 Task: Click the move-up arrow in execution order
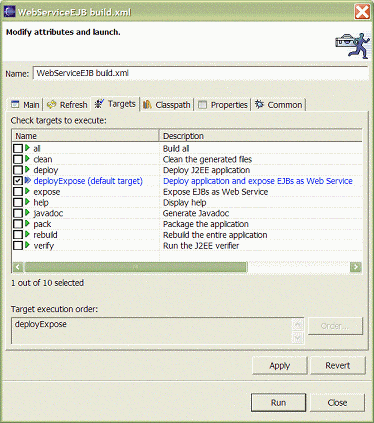point(298,324)
